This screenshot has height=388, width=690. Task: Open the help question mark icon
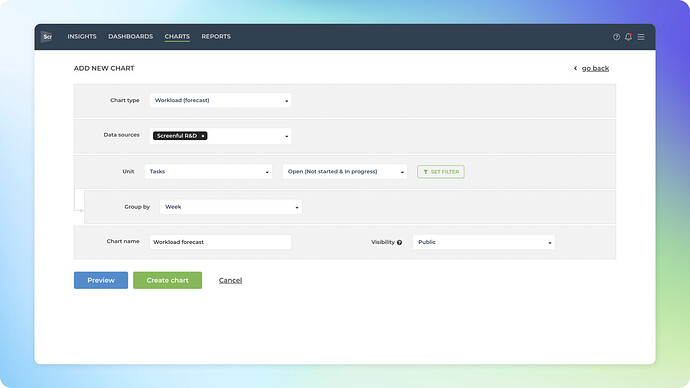pyautogui.click(x=616, y=37)
